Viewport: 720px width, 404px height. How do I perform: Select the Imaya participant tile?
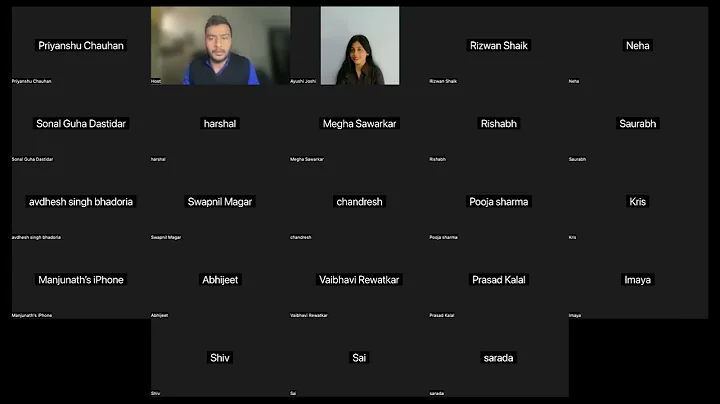coord(638,280)
